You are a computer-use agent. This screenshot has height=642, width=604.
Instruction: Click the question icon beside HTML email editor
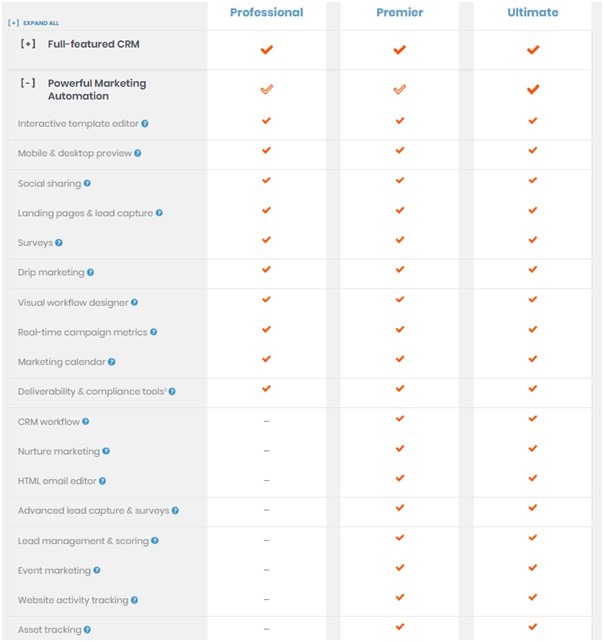pyautogui.click(x=102, y=481)
